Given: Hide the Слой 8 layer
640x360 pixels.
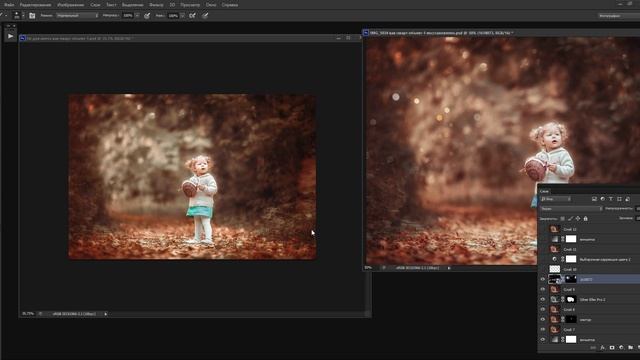Looking at the screenshot, I should tap(542, 309).
